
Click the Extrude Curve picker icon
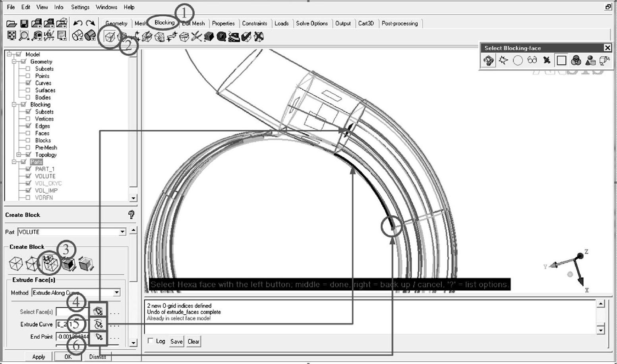(98, 324)
